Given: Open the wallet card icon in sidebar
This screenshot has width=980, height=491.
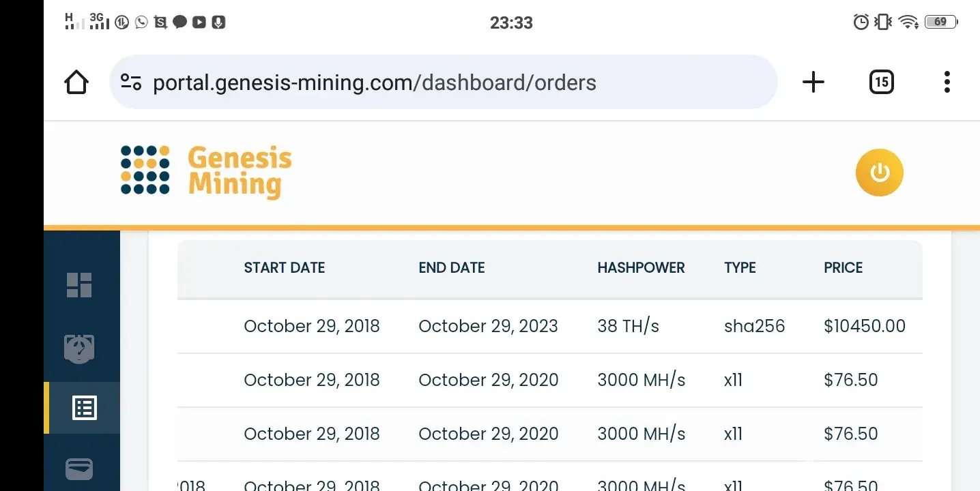Looking at the screenshot, I should [x=79, y=469].
